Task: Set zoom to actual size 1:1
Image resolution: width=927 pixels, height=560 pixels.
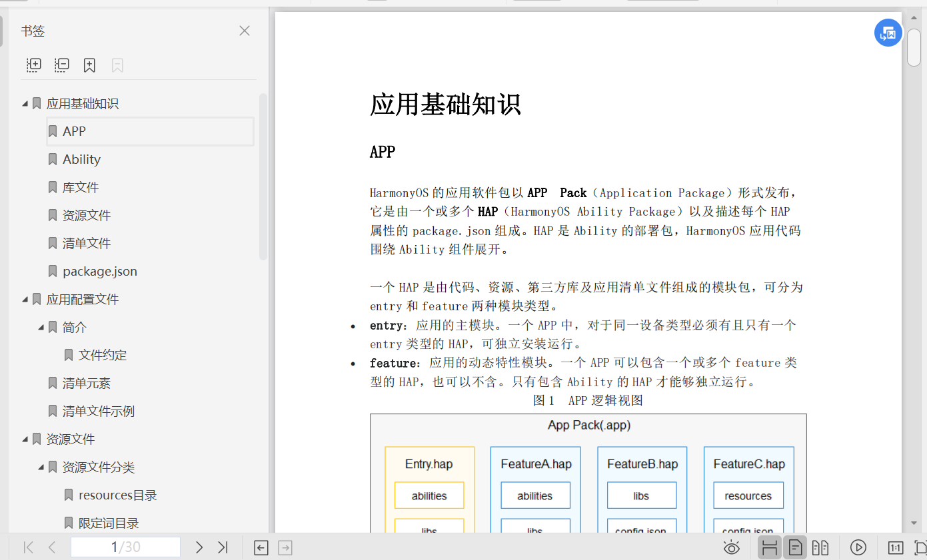Action: coord(896,548)
